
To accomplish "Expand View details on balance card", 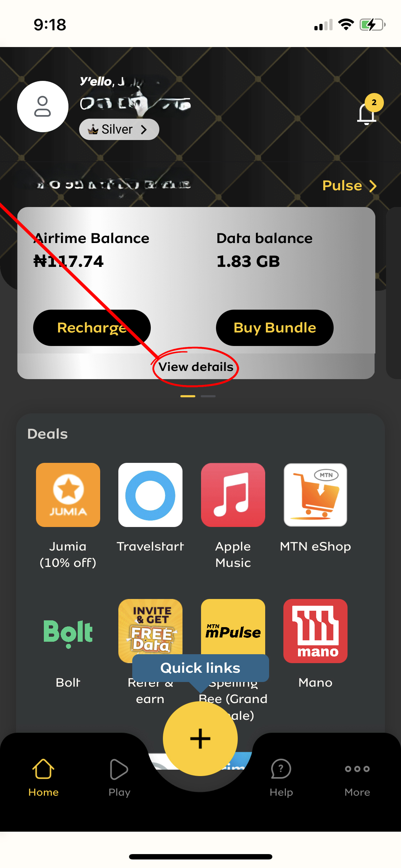I will pos(196,367).
